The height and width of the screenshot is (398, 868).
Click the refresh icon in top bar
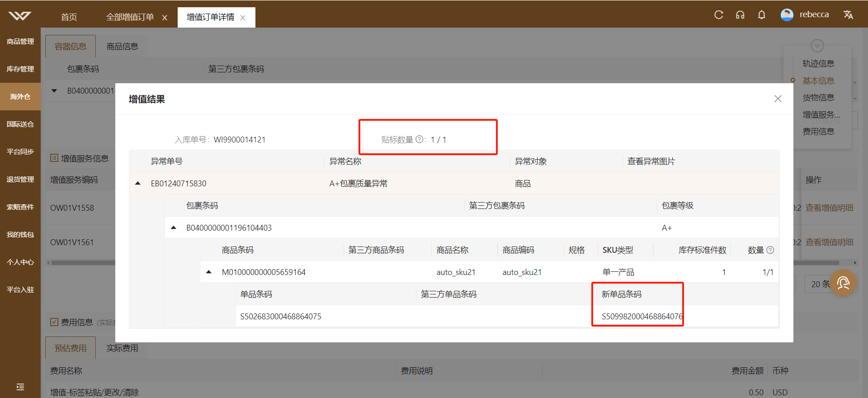(718, 14)
